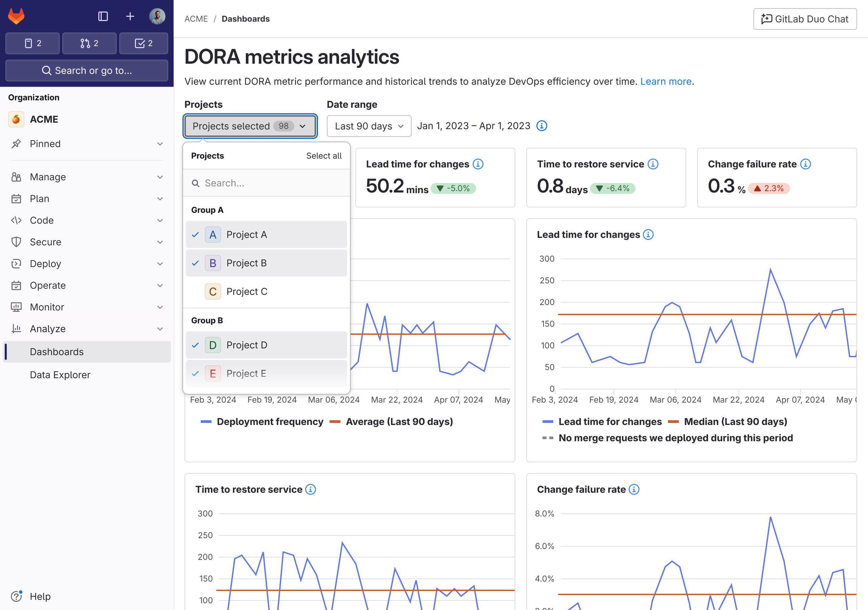
Task: Toggle Median (Last 90 days) legend series
Action: click(x=727, y=422)
